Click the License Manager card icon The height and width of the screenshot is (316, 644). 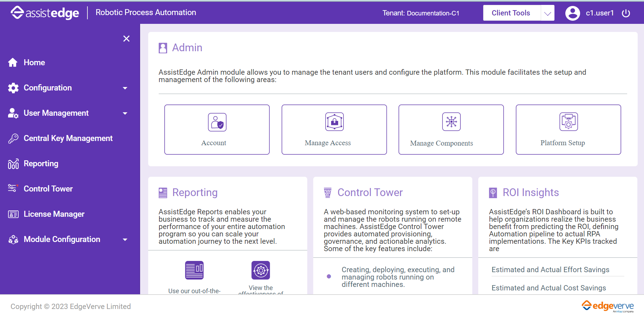pos(13,214)
